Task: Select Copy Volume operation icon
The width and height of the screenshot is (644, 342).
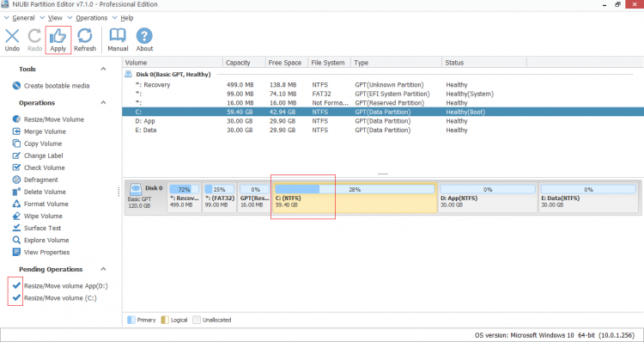Action: [x=16, y=144]
